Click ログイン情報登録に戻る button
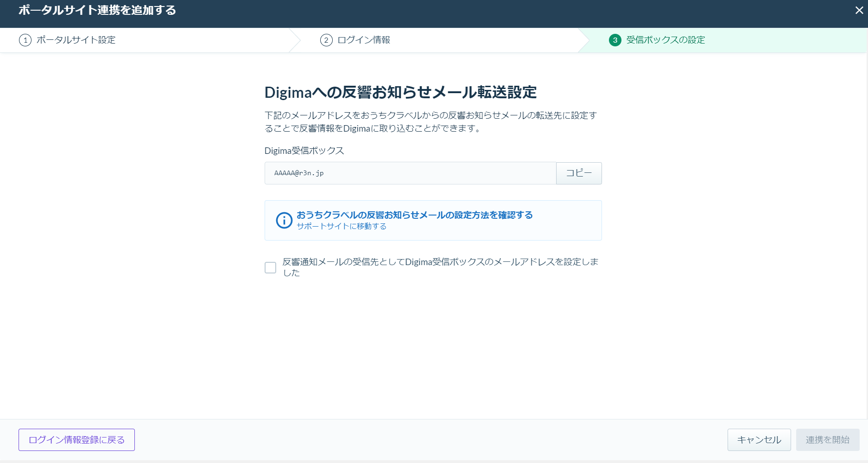Image resolution: width=868 pixels, height=463 pixels. tap(76, 440)
